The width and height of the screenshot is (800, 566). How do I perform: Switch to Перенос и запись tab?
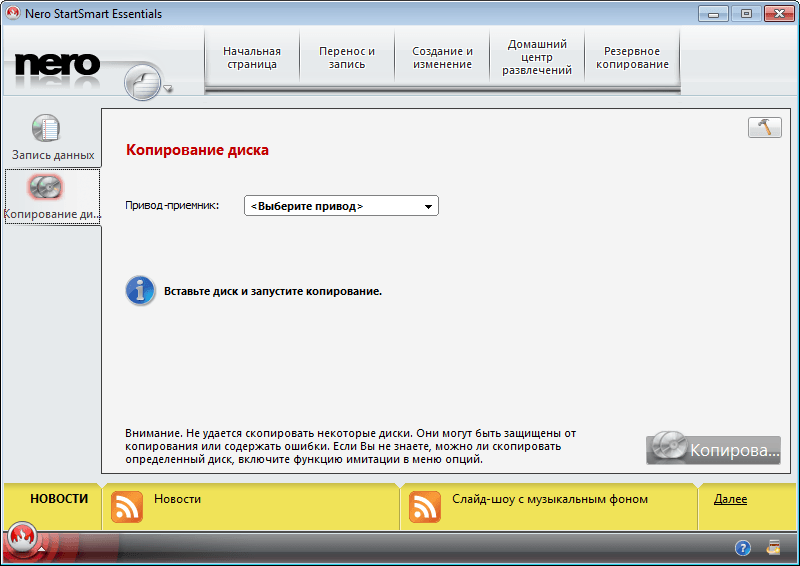pyautogui.click(x=347, y=58)
